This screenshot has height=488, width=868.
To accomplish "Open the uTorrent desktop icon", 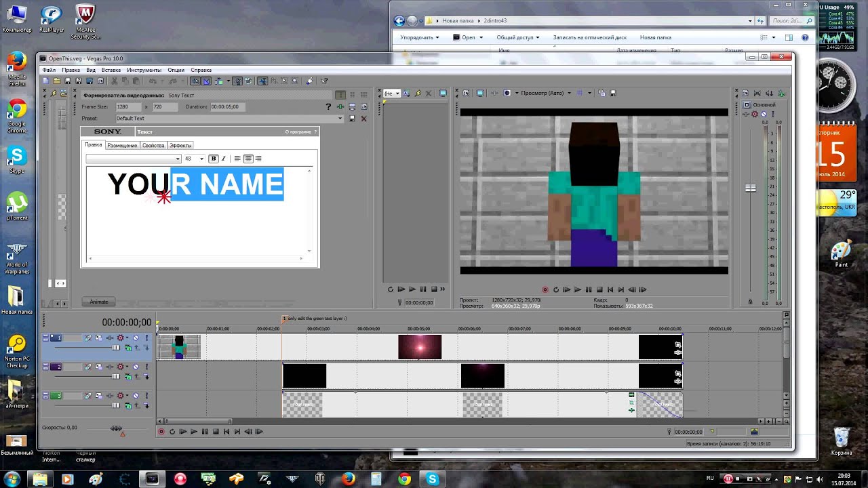I will point(17,206).
